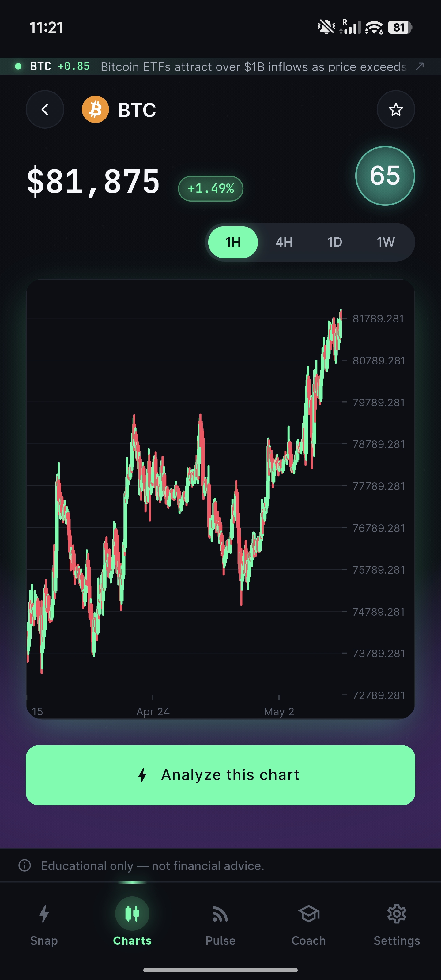This screenshot has width=441, height=980.
Task: Tap the 79789.281 price axis label
Action: (x=378, y=402)
